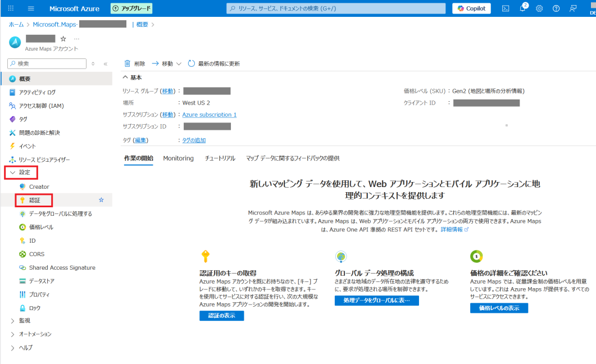Screen dimensions: 596x364
Task: Open データをグローバルに処理する in sidebar
Action: (60, 213)
